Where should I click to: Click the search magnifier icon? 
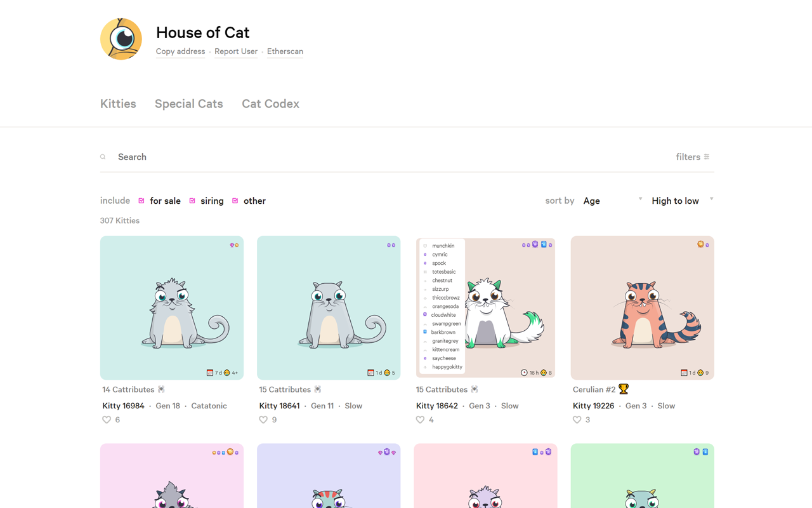point(103,157)
